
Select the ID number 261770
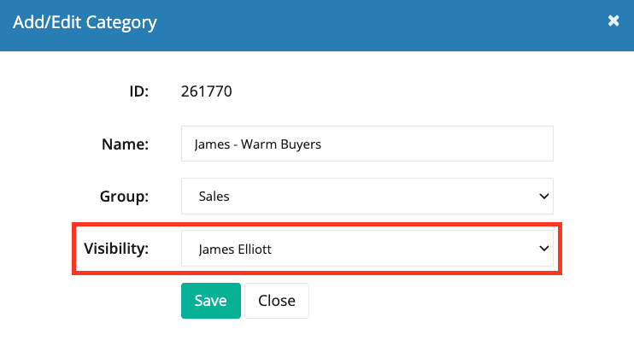point(206,91)
